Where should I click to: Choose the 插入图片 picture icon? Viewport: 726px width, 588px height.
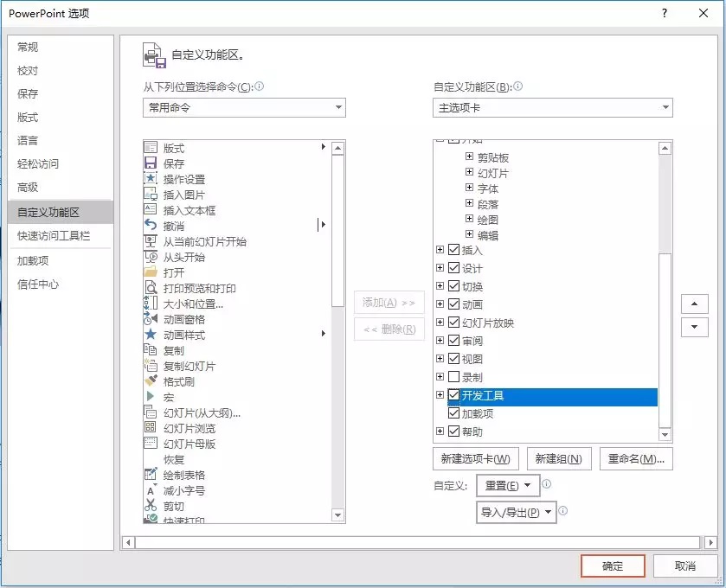coord(151,195)
